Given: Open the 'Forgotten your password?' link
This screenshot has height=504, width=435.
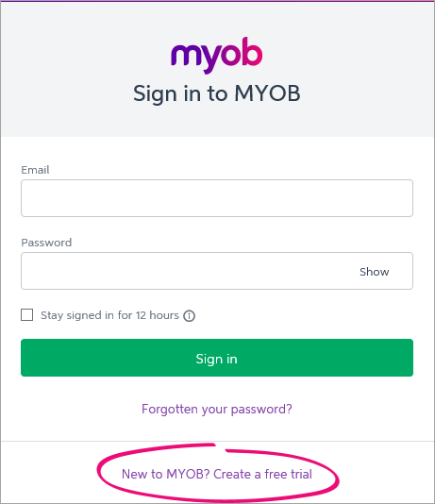Looking at the screenshot, I should (217, 410).
